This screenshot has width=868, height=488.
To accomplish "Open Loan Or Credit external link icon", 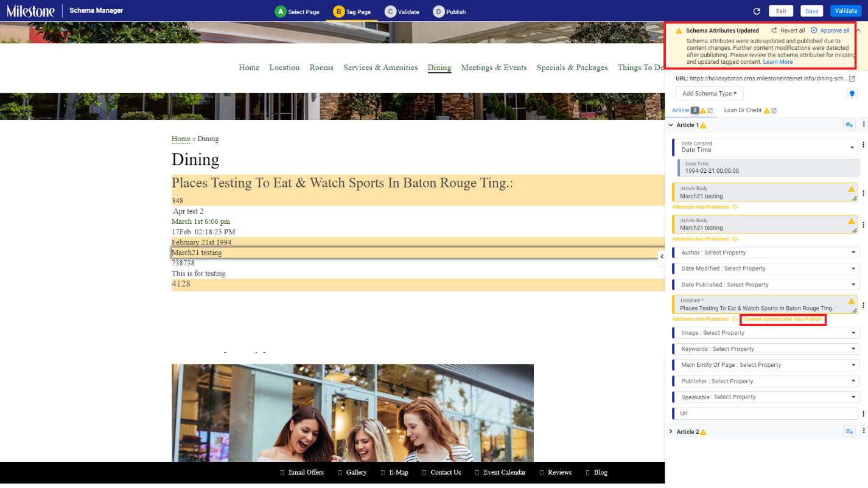I will [x=774, y=111].
